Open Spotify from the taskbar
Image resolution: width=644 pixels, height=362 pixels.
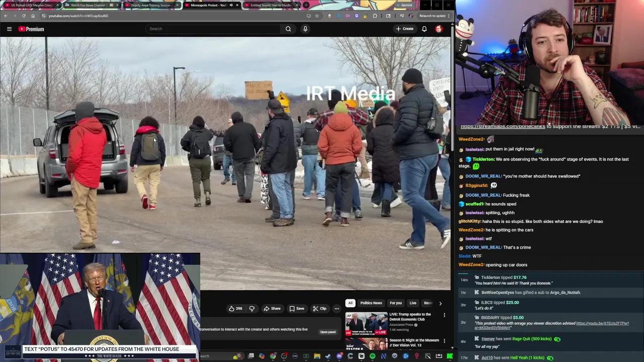pos(373,356)
